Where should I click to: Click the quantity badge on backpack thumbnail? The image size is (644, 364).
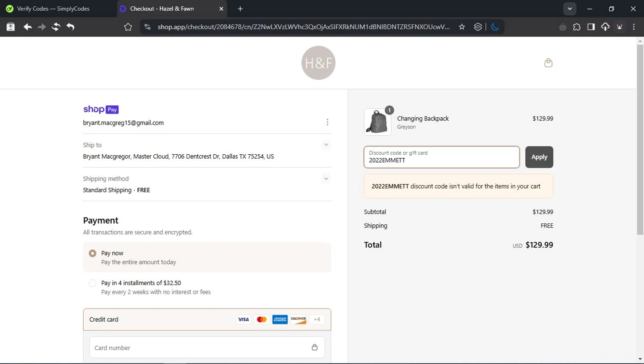(389, 110)
